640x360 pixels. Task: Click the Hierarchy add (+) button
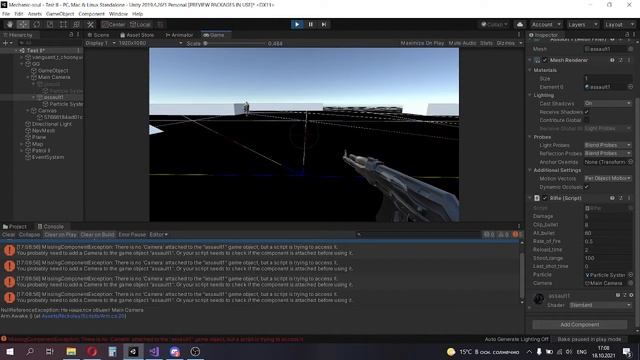click(6, 43)
